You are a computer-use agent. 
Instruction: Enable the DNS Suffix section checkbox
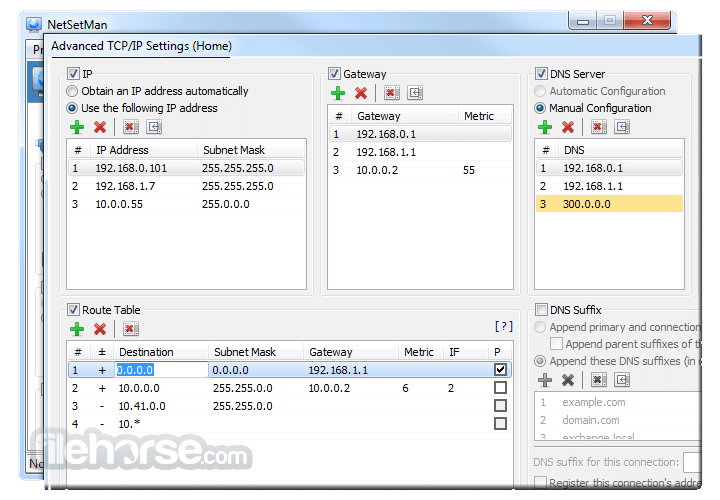point(541,309)
